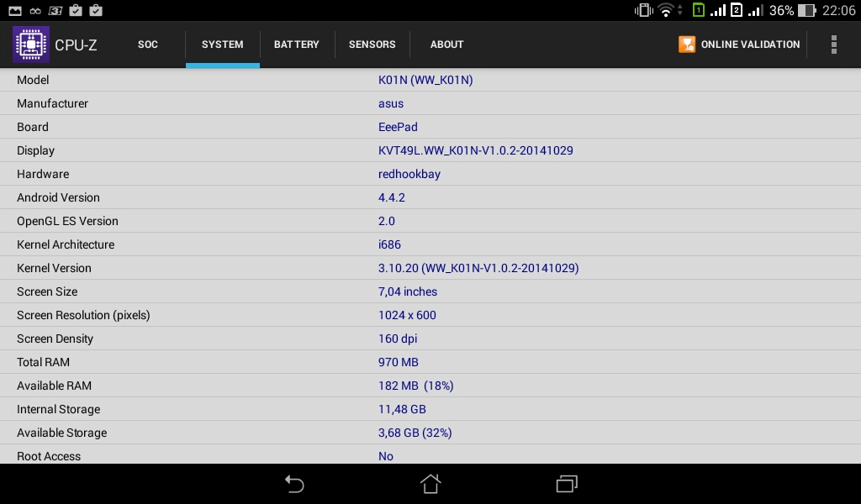Select the Root Access label
This screenshot has width=861, height=504.
(x=49, y=457)
